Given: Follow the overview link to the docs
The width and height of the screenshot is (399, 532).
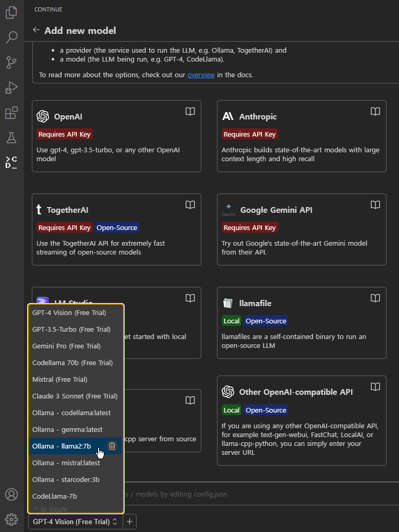Looking at the screenshot, I should point(201,75).
